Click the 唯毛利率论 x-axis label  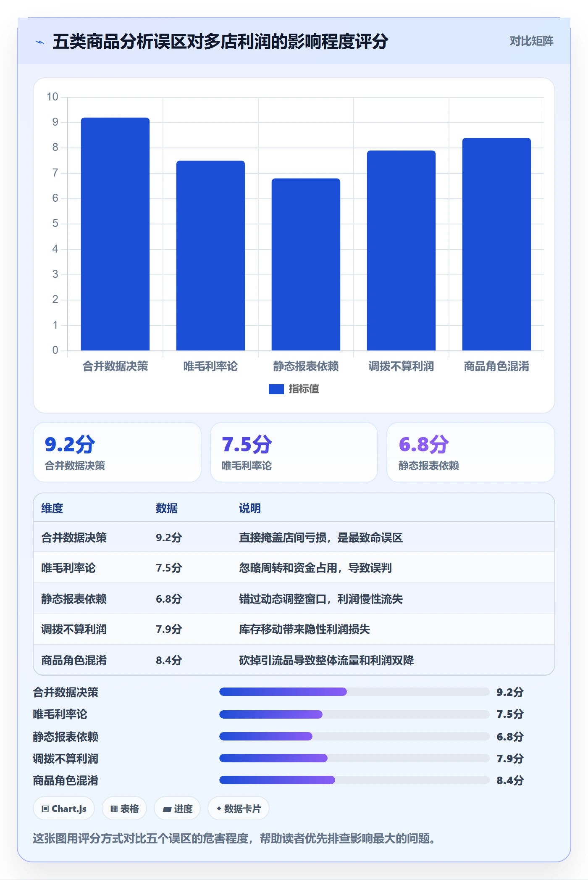tap(210, 366)
